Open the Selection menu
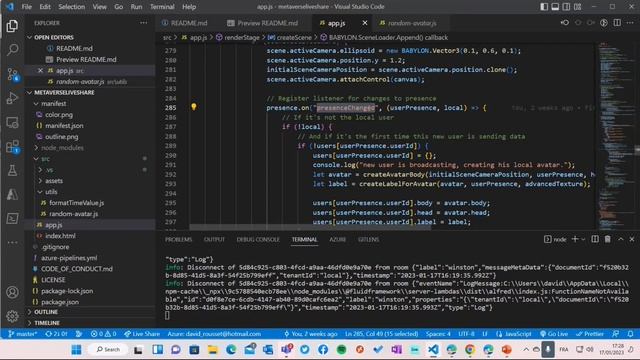This screenshot has height=360, width=640. pos(71,7)
